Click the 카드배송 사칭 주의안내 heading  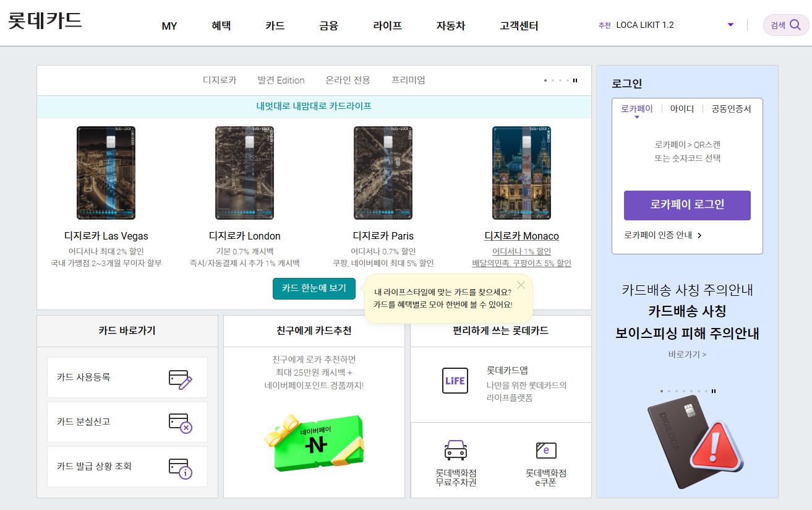point(687,290)
